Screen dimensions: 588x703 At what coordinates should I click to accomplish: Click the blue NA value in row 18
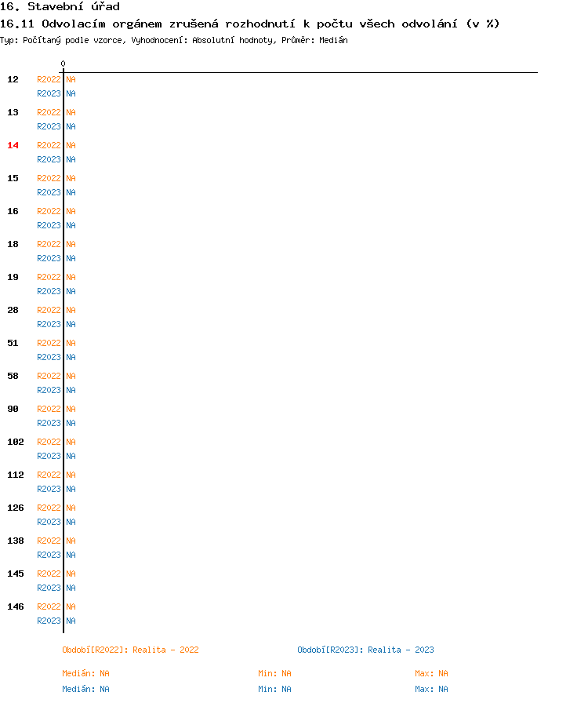(x=71, y=258)
